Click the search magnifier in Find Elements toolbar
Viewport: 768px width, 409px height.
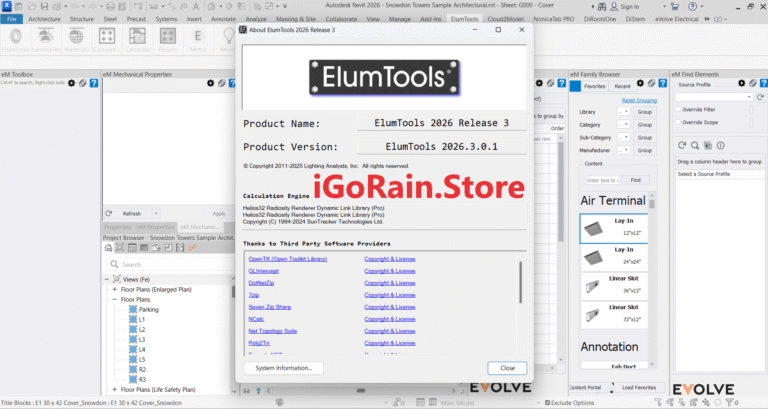click(695, 145)
